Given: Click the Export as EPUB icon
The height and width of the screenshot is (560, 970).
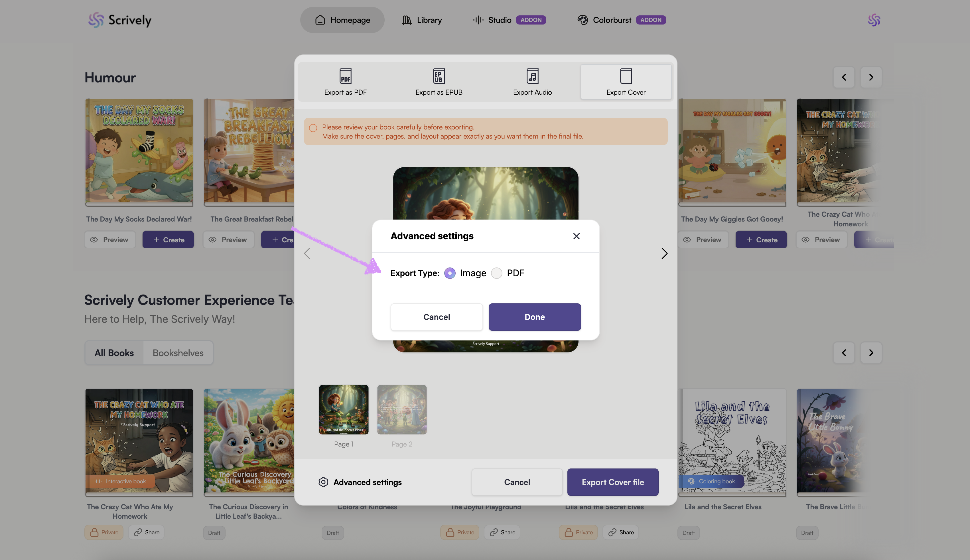Looking at the screenshot, I should (439, 76).
